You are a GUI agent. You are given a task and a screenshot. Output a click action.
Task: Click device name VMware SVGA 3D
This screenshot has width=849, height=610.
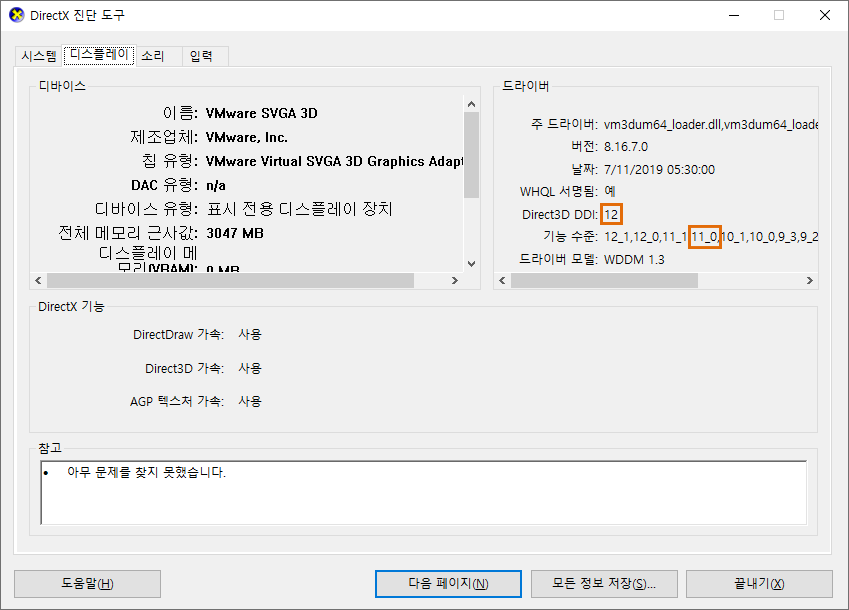(262, 113)
